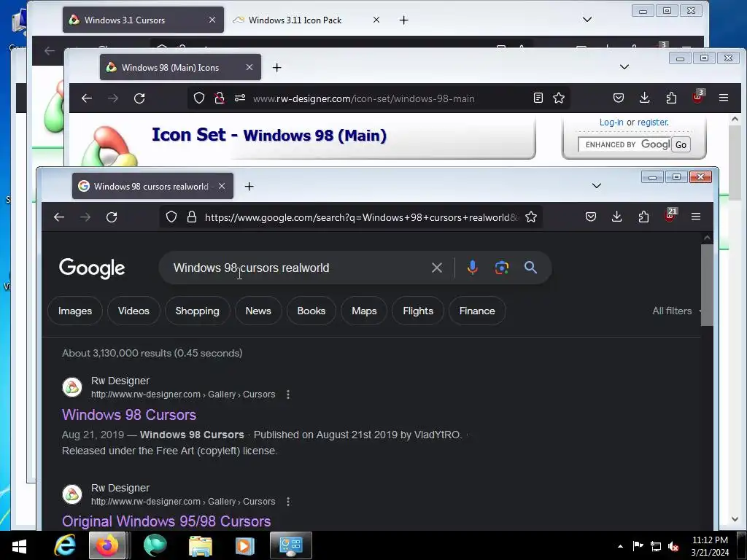
Task: Click tracking shield in rw-designer window
Action: tap(199, 98)
